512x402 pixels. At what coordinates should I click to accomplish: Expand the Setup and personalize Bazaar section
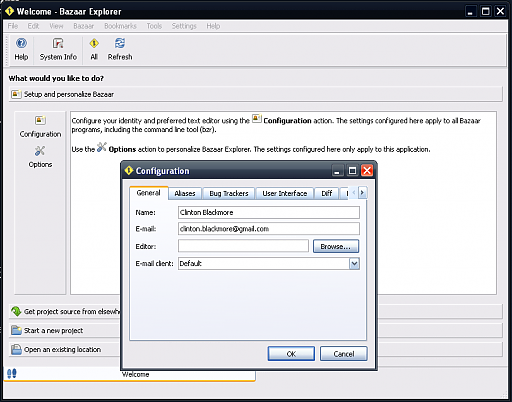(255, 94)
